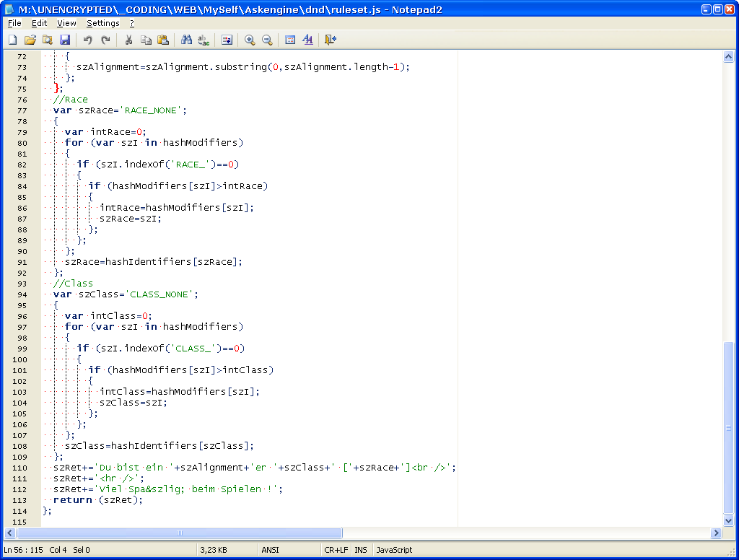Screen dimensions: 739x560
Task: Click the '//Race' comment line
Action: (71, 100)
